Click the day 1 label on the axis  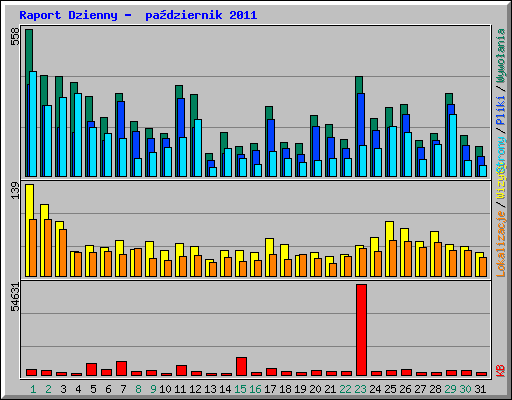(33, 389)
